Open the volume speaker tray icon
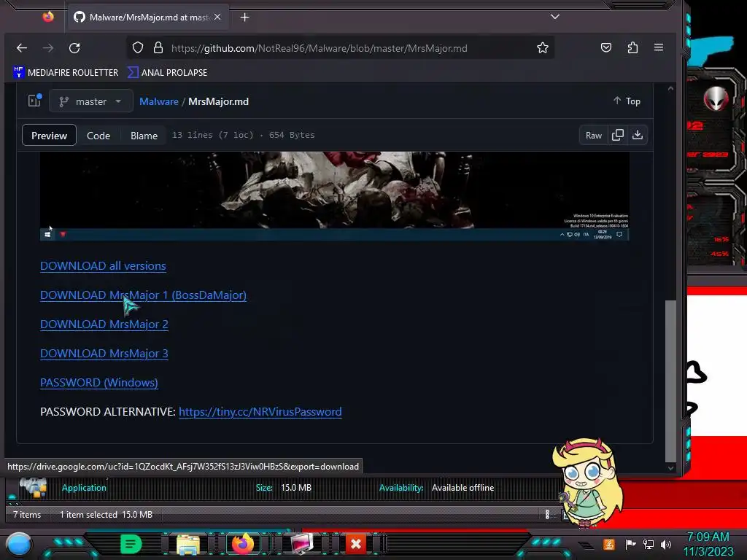Screen dimensions: 747x560 665,544
